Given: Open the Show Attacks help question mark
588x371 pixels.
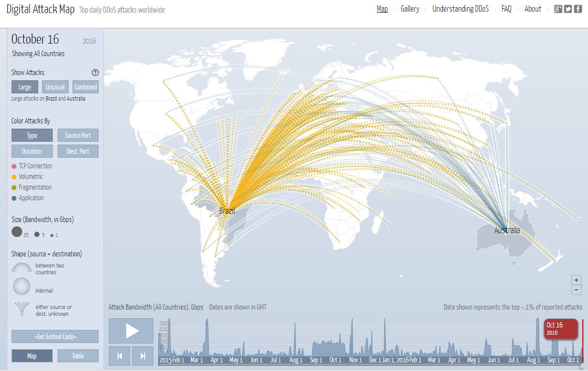Looking at the screenshot, I should click(95, 73).
